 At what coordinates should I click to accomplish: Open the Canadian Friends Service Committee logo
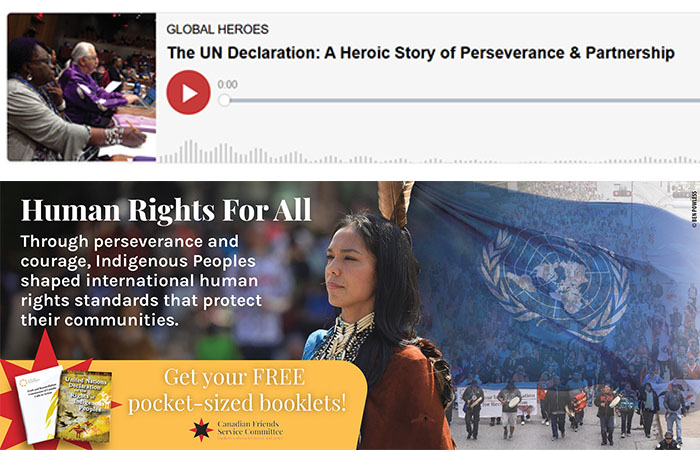(x=237, y=429)
